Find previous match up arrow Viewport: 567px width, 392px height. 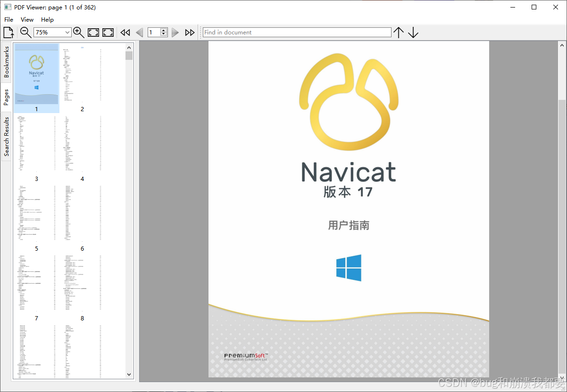coord(399,33)
